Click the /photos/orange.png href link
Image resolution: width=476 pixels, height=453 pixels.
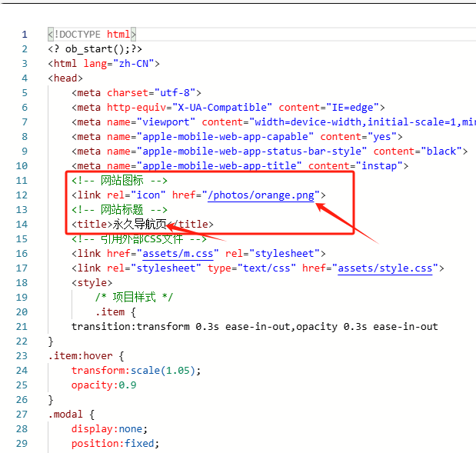click(x=261, y=195)
